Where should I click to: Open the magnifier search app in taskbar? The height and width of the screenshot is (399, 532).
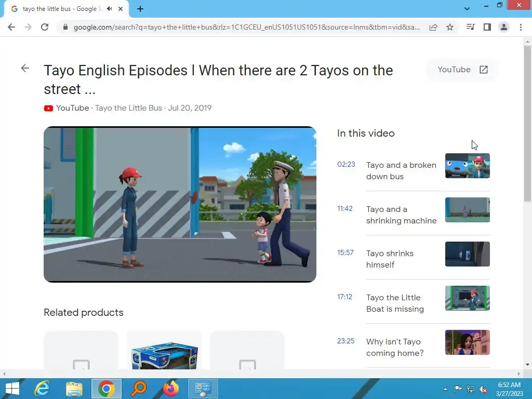click(139, 389)
